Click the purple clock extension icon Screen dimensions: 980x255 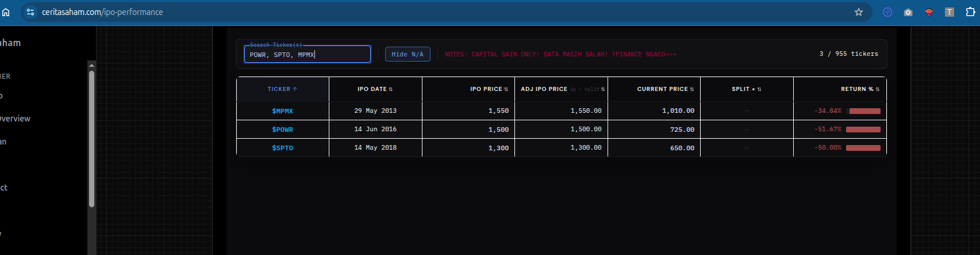point(887,12)
